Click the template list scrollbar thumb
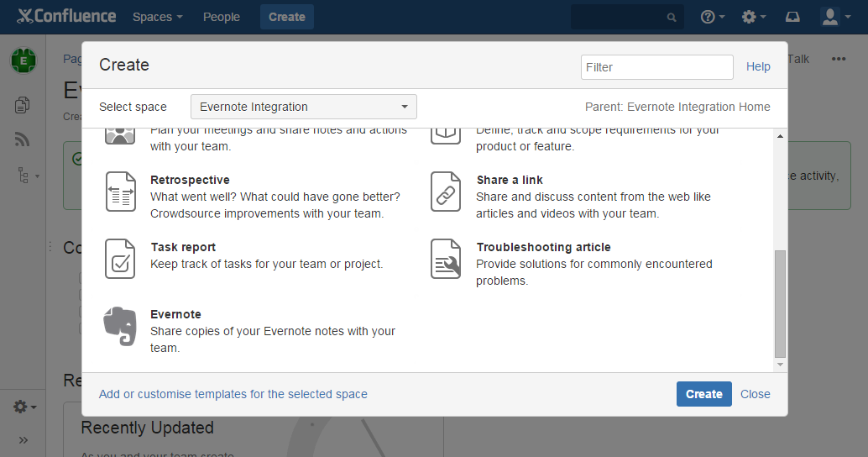Viewport: 868px width, 457px height. [780, 302]
